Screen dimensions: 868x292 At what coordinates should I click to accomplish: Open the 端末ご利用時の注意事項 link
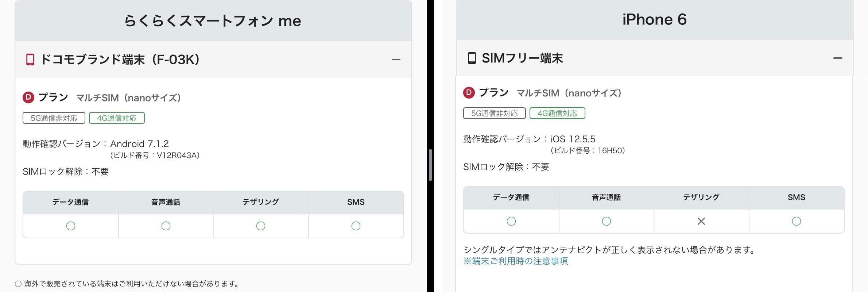(516, 261)
